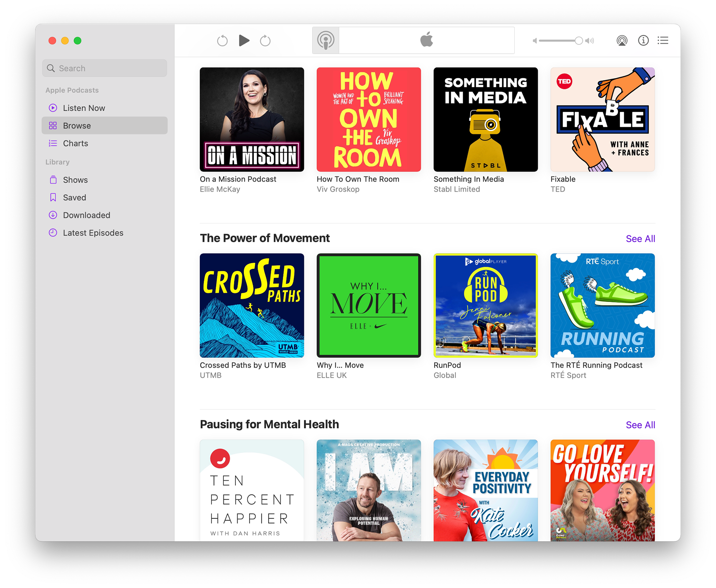Click author name ELLE UK
Viewport: 716px width, 588px height.
[x=332, y=375]
